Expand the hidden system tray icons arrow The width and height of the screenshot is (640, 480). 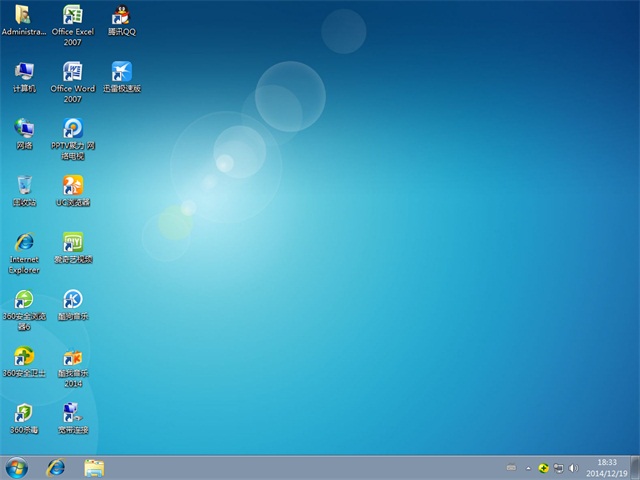[x=530, y=467]
